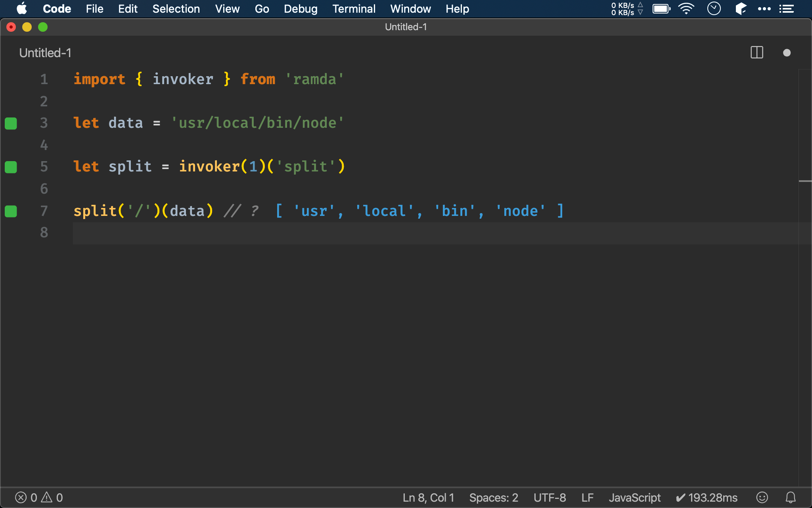The width and height of the screenshot is (812, 508).
Task: Open the Selection menu
Action: (x=176, y=9)
